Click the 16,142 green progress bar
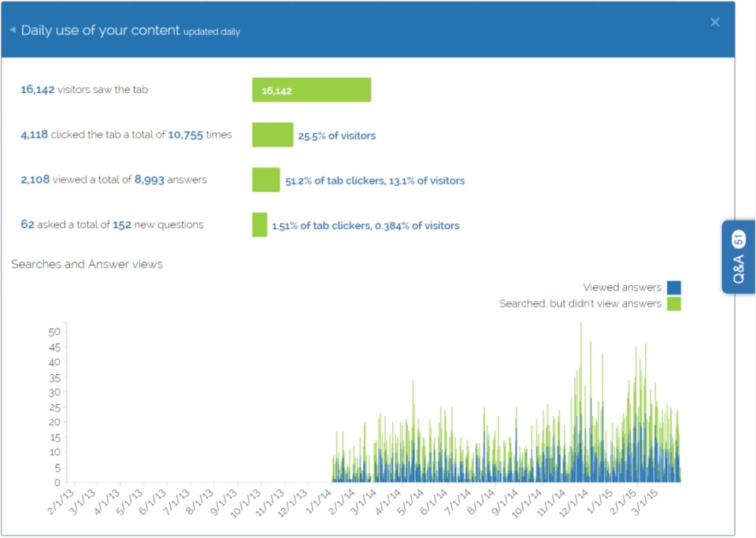The height and width of the screenshot is (538, 756). click(x=311, y=90)
